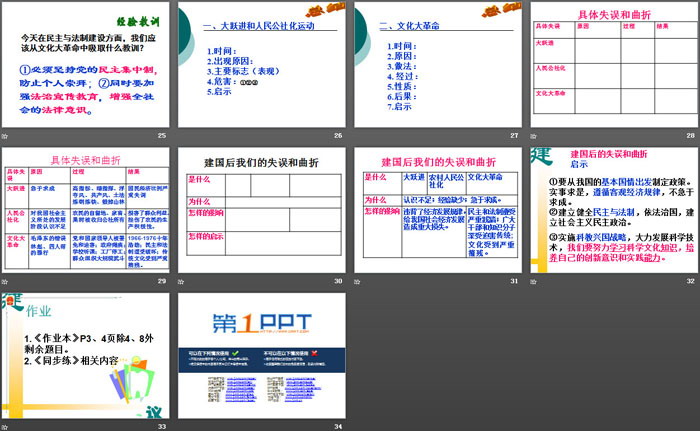Viewport: 700px width, 431px height.
Task: Click slide number label 31
Action: [x=514, y=281]
